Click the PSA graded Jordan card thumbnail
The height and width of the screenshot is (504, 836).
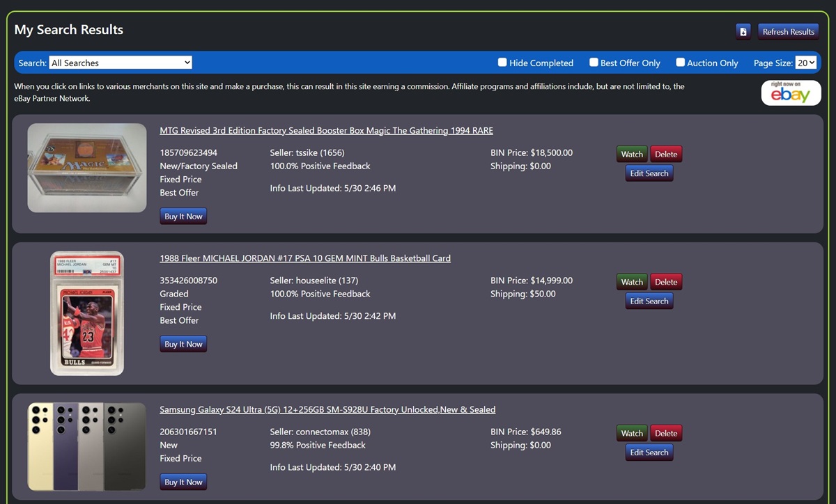point(87,313)
